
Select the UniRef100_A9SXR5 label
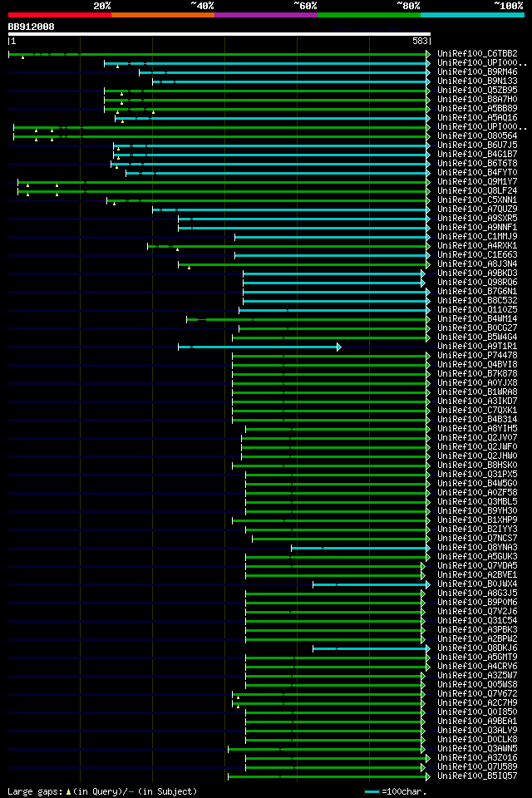pos(477,219)
